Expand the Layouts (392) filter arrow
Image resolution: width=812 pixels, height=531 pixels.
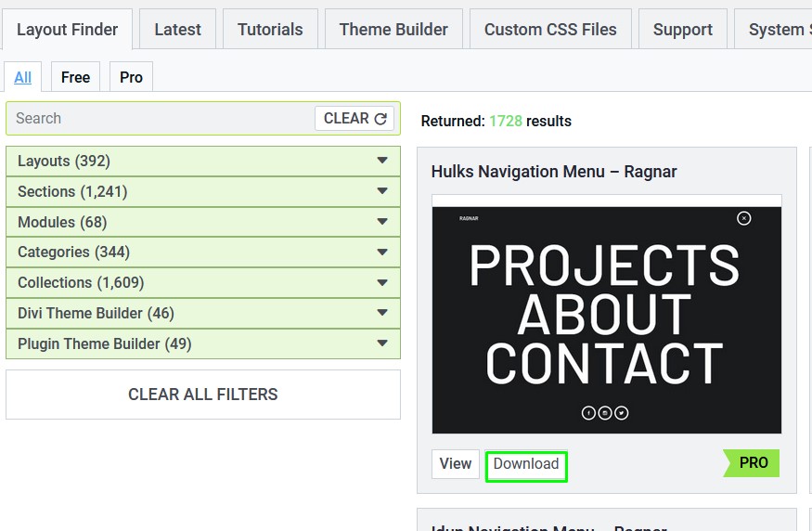382,161
